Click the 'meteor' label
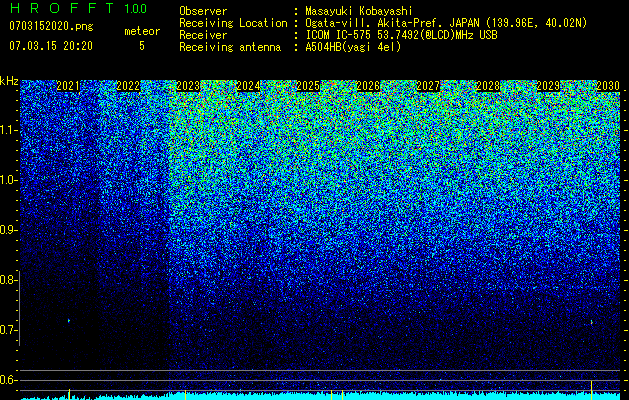Image resolution: width=629 pixels, height=400 pixels. [142, 31]
